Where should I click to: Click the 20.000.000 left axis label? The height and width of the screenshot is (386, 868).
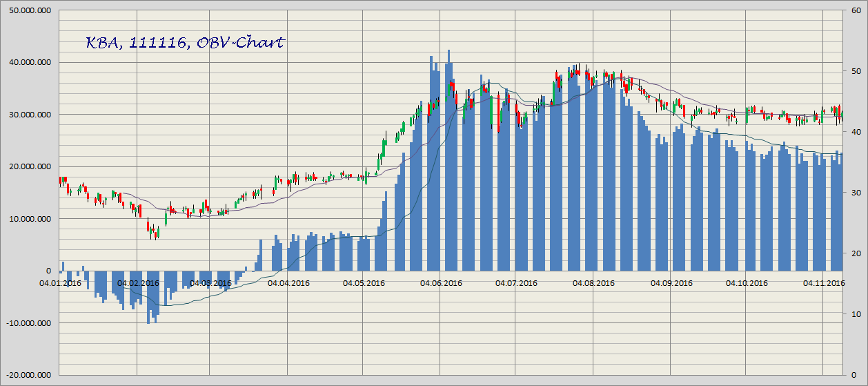click(x=30, y=166)
